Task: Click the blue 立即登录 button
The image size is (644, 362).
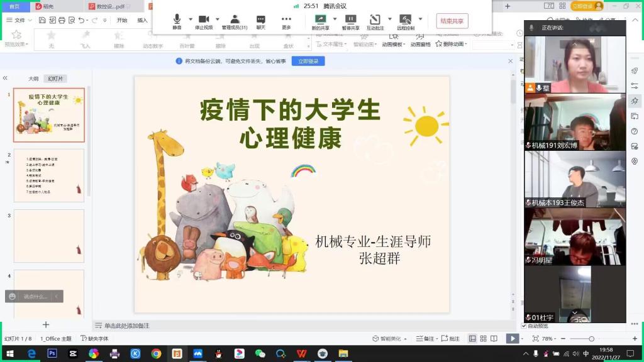Action: [308, 61]
